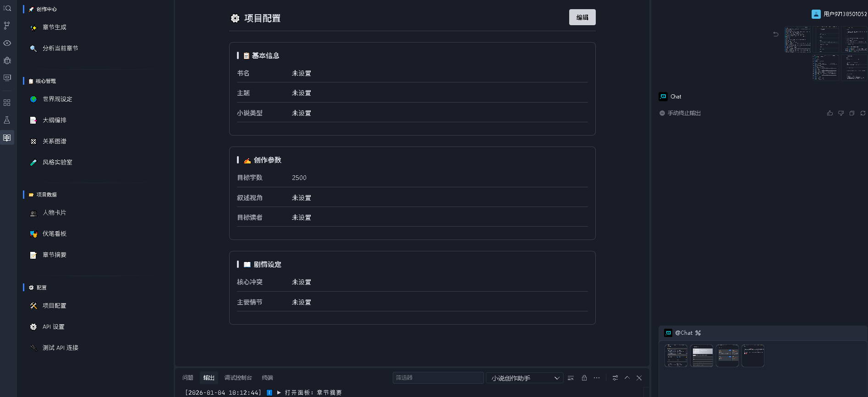
Task: Switch to the 问题 tab
Action: 188,378
